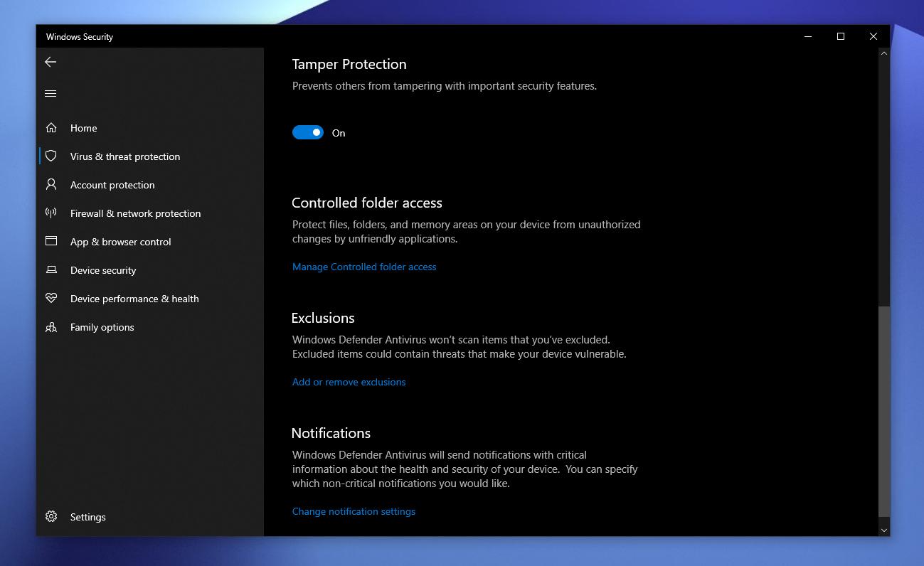Click the shield icon for Virus protection
This screenshot has width=924, height=566.
pos(51,156)
